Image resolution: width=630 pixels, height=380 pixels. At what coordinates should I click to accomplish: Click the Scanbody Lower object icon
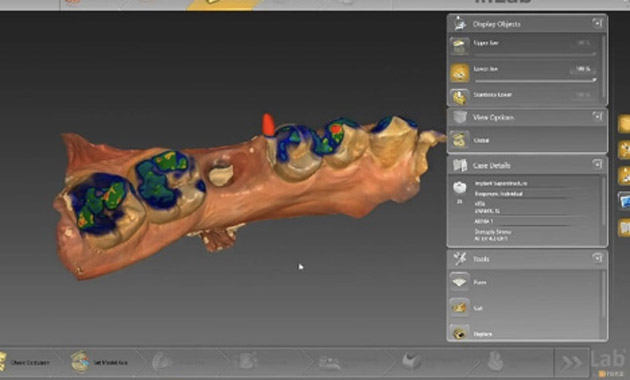tap(459, 97)
